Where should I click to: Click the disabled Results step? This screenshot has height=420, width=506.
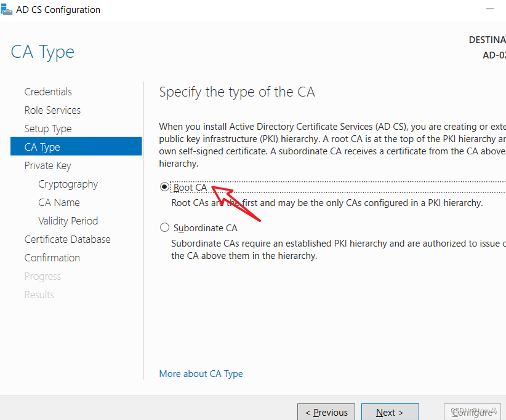(x=39, y=295)
